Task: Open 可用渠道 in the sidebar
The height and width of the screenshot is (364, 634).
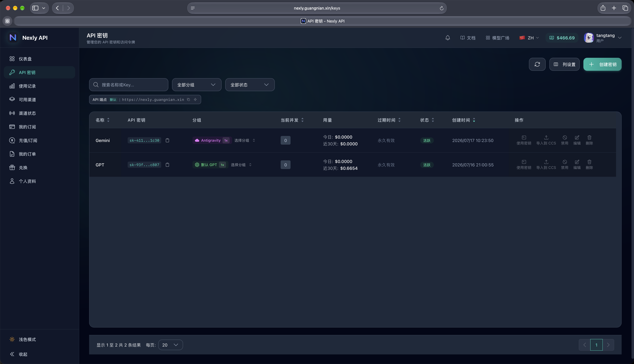Action: coord(40,99)
